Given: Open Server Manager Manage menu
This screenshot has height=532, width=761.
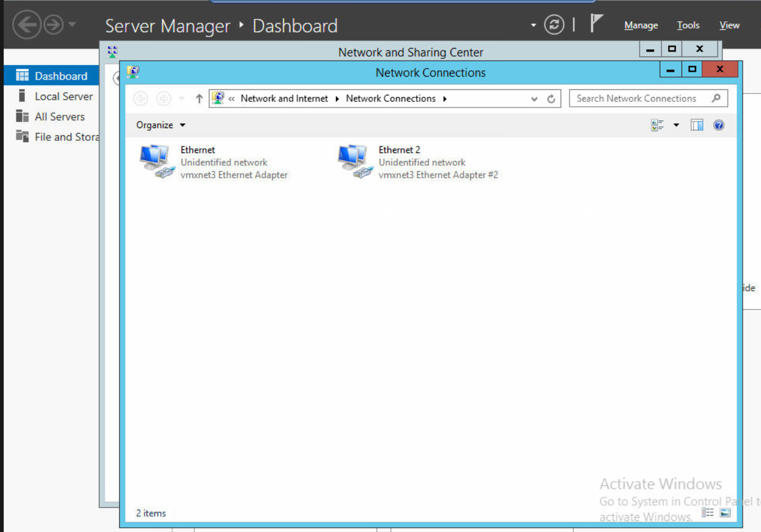Looking at the screenshot, I should 641,26.
